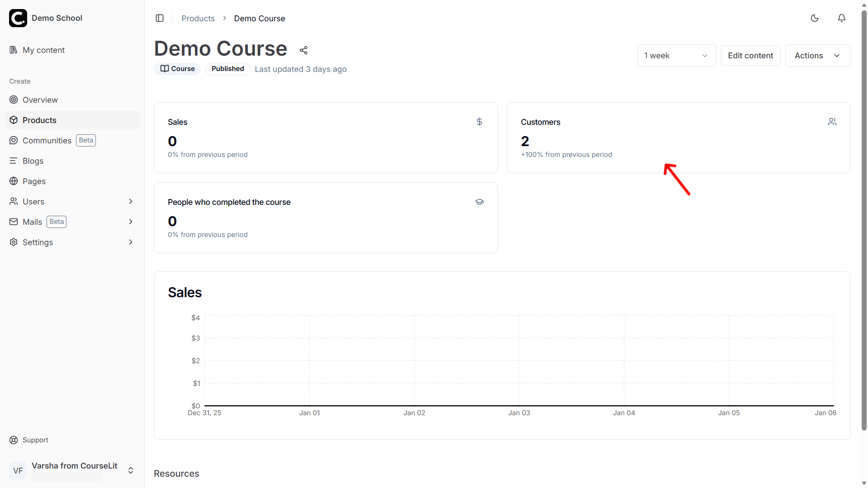Click the VF user avatar
The image size is (868, 488).
tap(18, 470)
